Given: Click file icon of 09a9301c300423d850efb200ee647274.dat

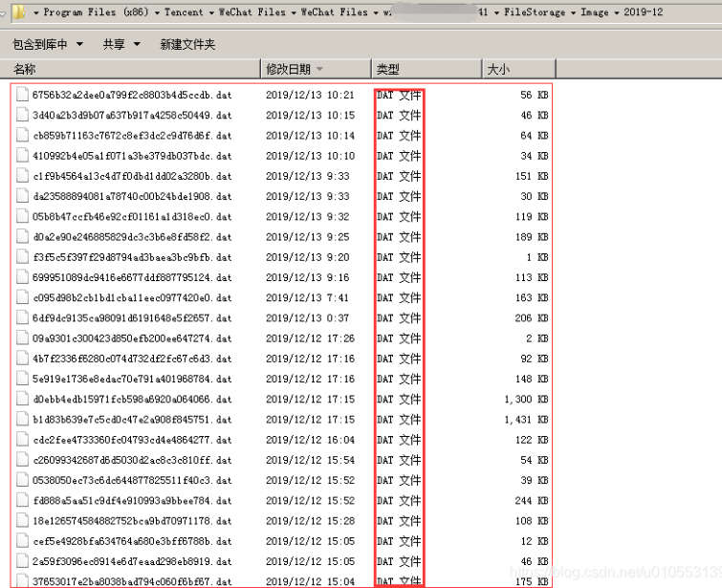Looking at the screenshot, I should [22, 338].
